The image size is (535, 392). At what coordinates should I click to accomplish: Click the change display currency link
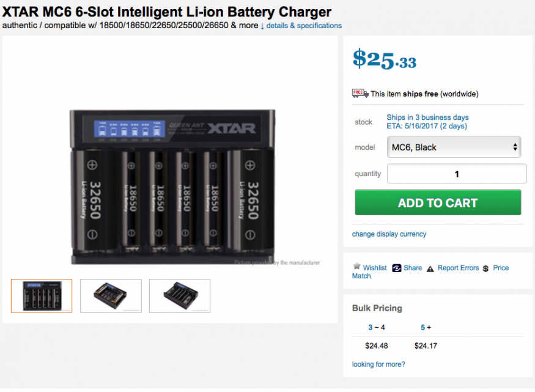(x=389, y=234)
